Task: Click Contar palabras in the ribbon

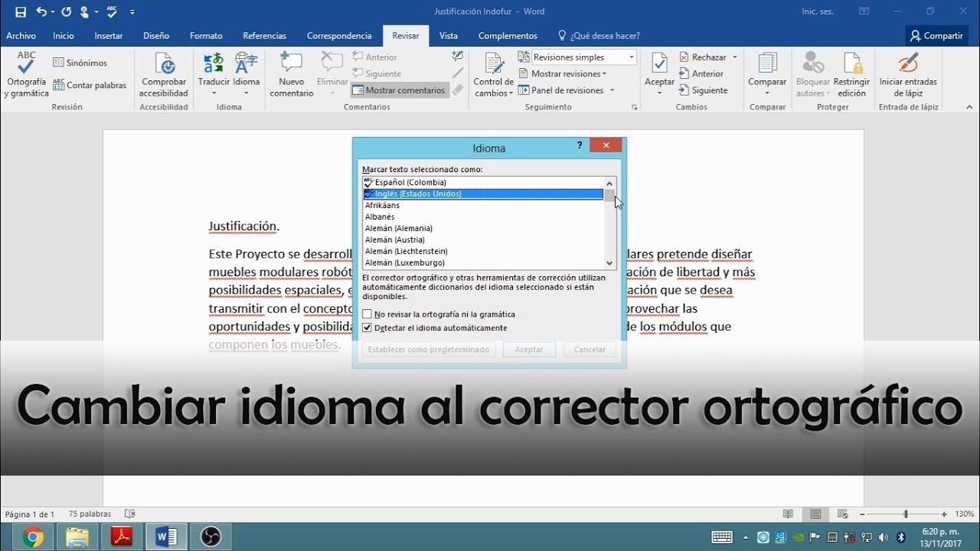Action: point(90,86)
